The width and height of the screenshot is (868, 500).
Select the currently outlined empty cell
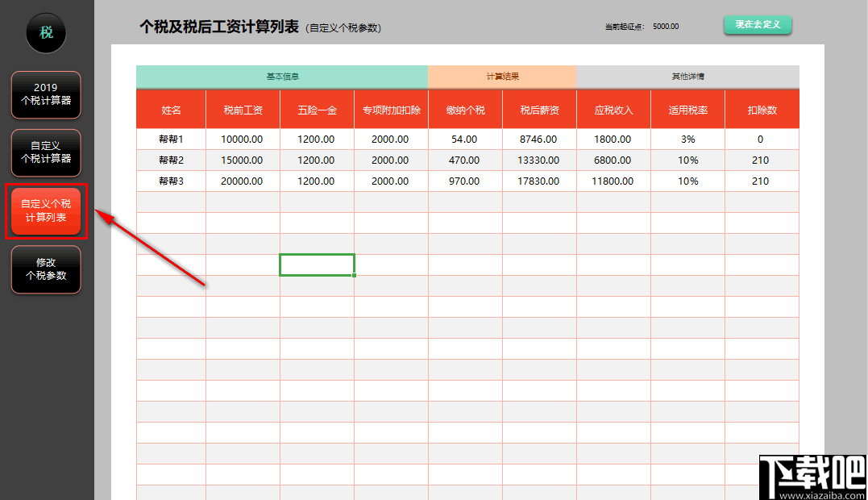317,265
